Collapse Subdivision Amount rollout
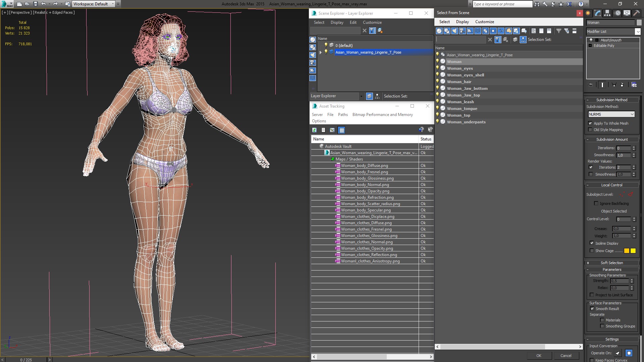Screen dimensions: 644x362 [x=612, y=139]
